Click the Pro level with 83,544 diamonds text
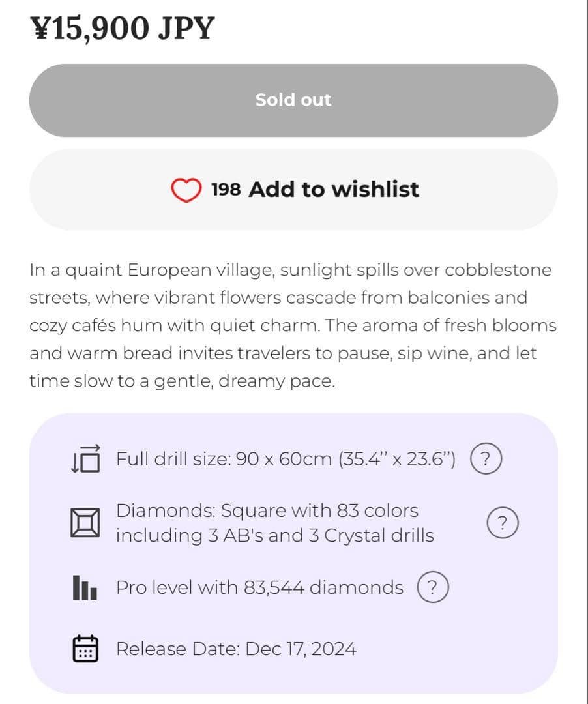The image size is (588, 704). (x=259, y=587)
